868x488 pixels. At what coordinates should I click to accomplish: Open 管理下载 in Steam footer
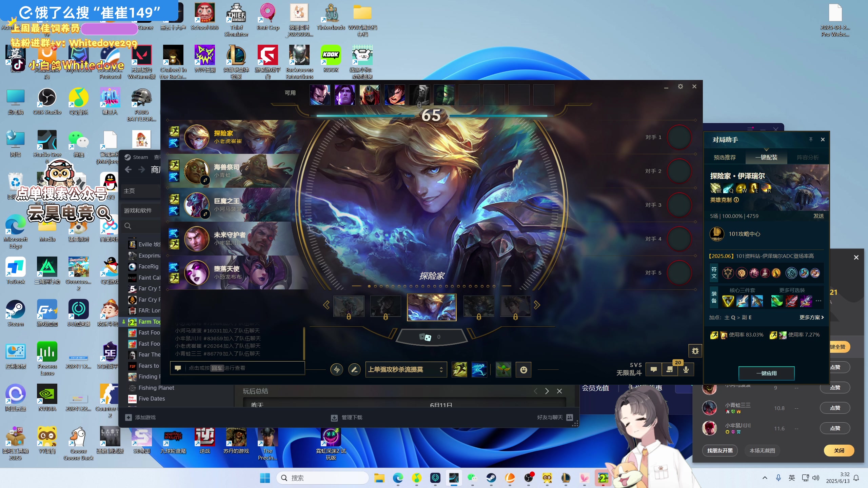(347, 418)
